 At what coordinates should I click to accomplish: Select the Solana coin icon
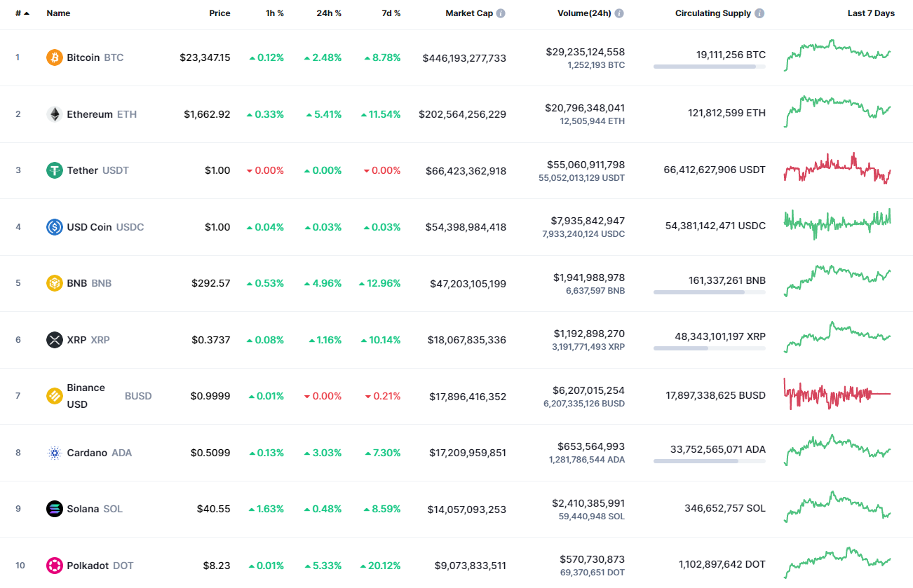53,508
